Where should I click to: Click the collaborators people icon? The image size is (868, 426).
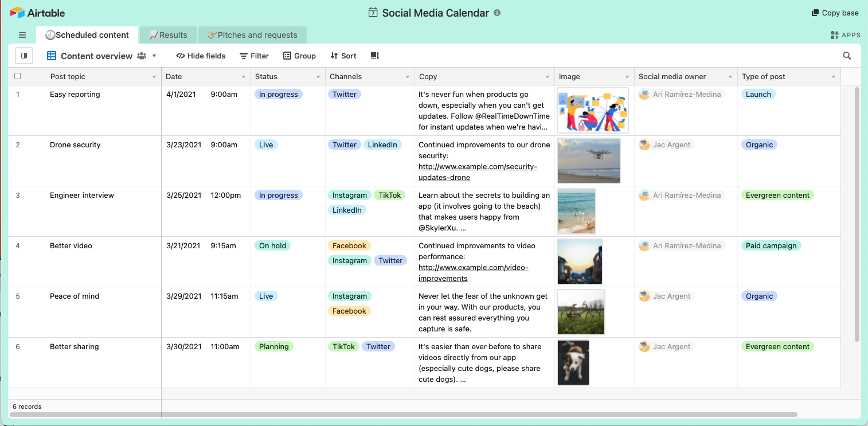pos(142,56)
